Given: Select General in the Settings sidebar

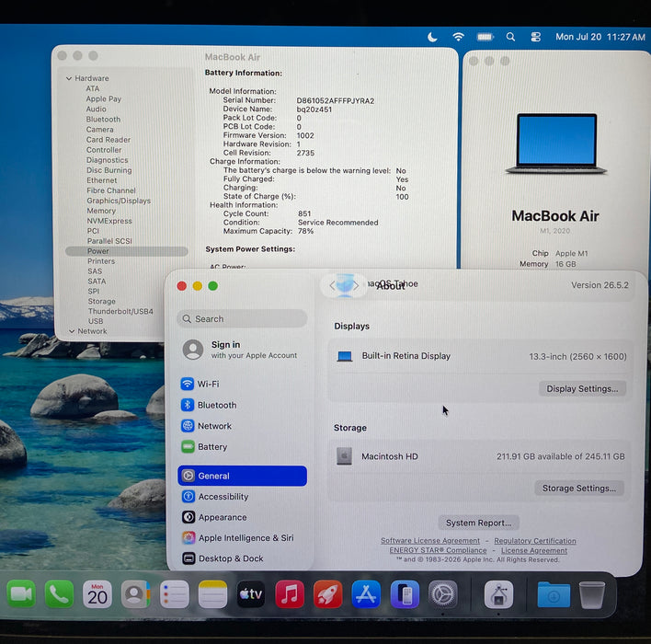Looking at the screenshot, I should click(x=243, y=476).
